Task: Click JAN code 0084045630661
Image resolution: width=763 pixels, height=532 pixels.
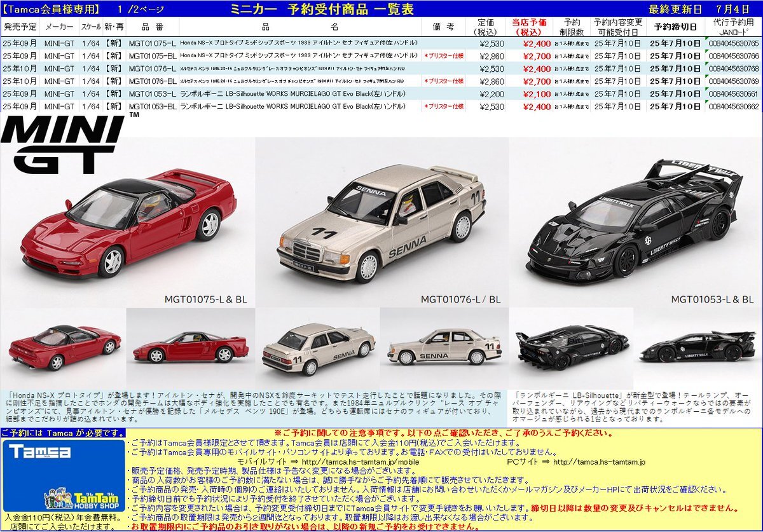Action: point(734,94)
